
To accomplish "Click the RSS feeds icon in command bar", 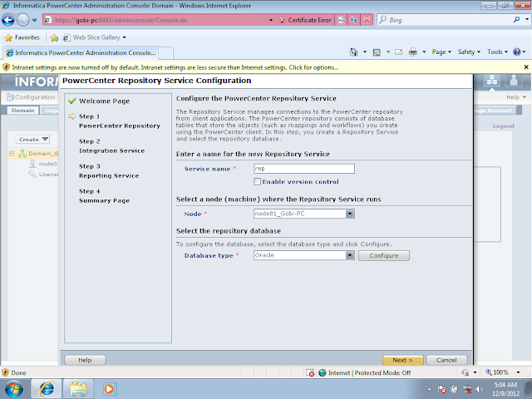I will tap(377, 52).
